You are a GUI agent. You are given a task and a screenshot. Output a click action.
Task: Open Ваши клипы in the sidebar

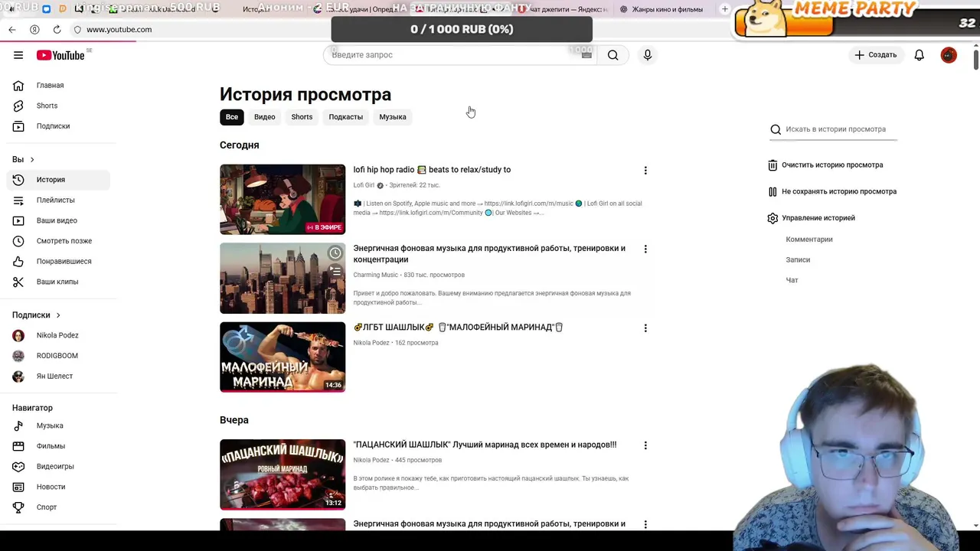[x=58, y=282]
